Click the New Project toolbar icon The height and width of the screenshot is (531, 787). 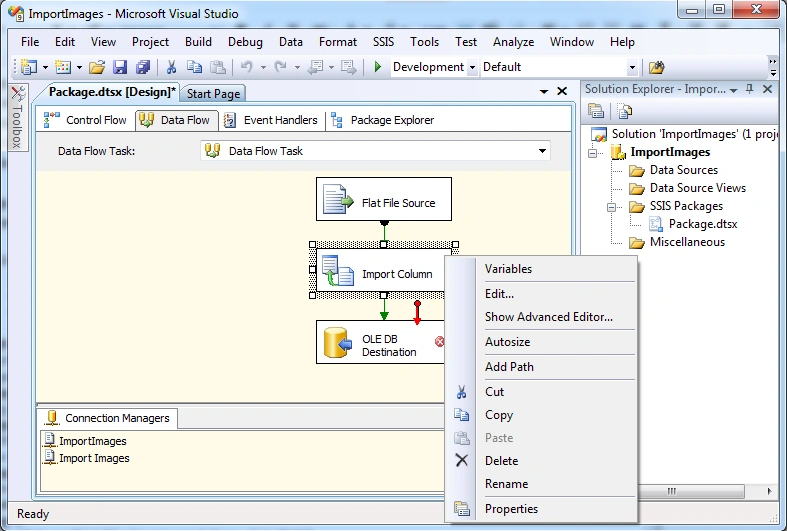coord(29,67)
